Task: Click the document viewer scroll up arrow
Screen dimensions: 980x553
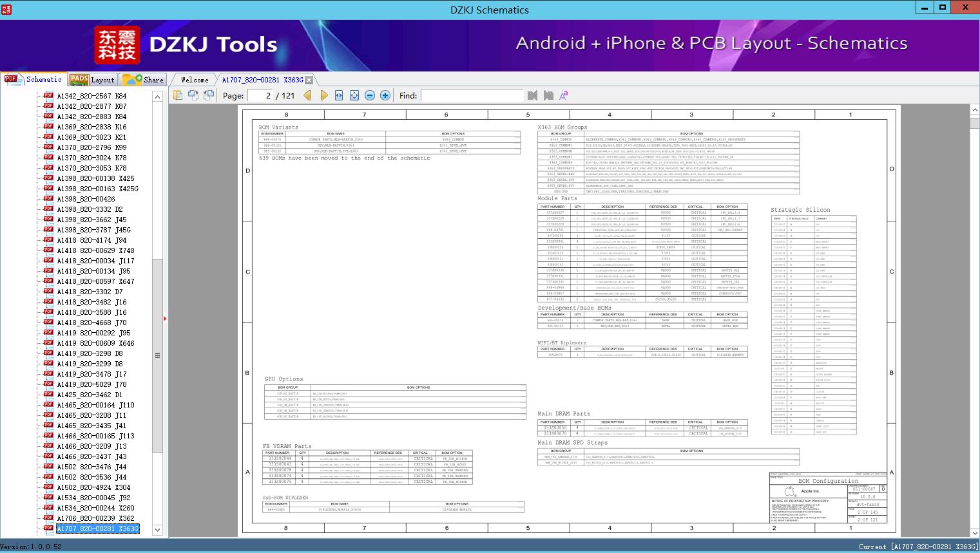Action: click(x=975, y=111)
